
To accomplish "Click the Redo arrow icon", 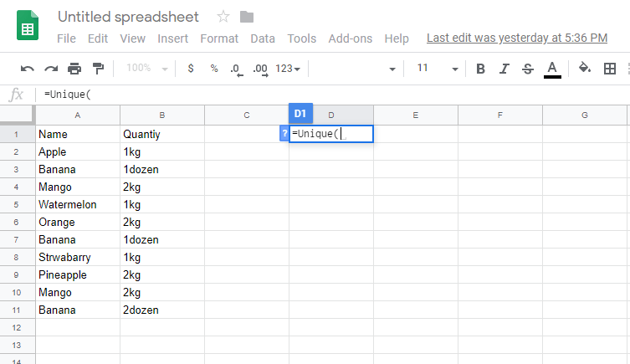I will tap(51, 69).
